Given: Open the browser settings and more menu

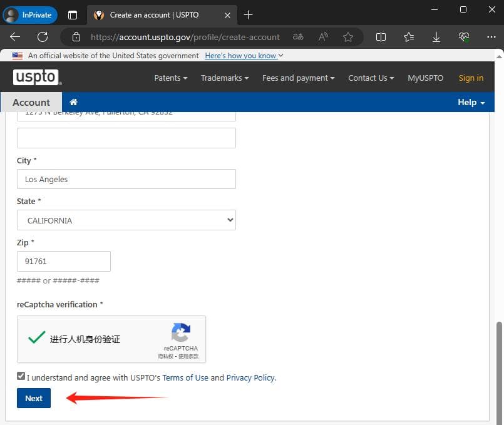Looking at the screenshot, I should [491, 37].
